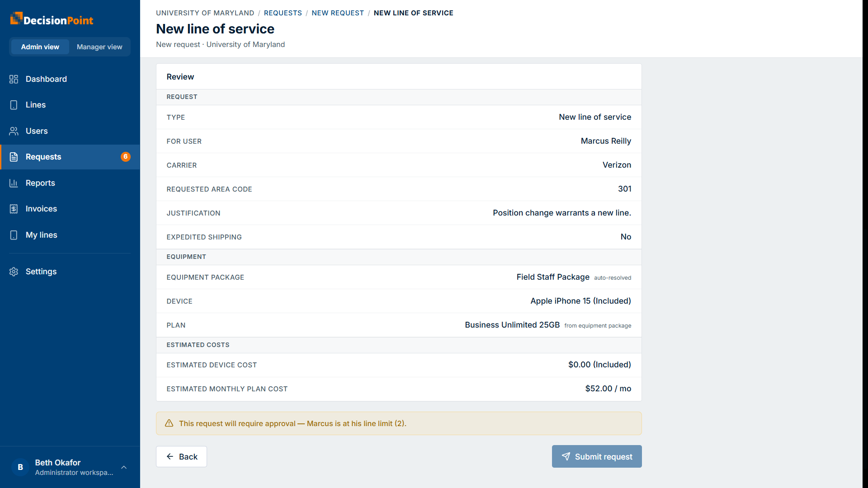The width and height of the screenshot is (868, 488).
Task: Click the warning triangle icon in approval notice
Action: tap(169, 423)
